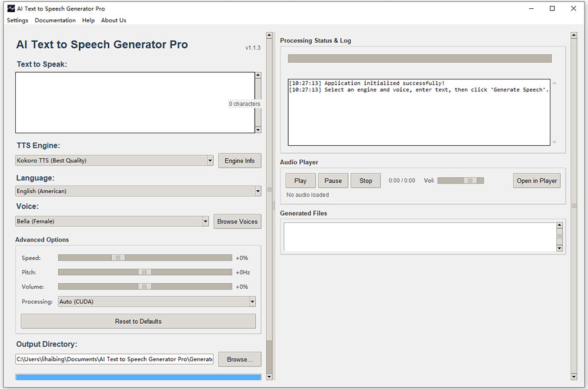Image resolution: width=588 pixels, height=389 pixels.
Task: Pause audio playback
Action: point(333,180)
